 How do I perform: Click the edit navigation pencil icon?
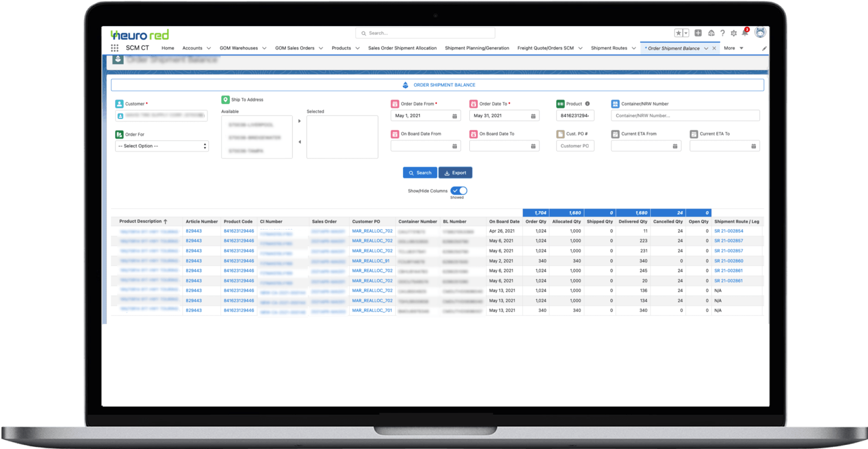click(764, 48)
